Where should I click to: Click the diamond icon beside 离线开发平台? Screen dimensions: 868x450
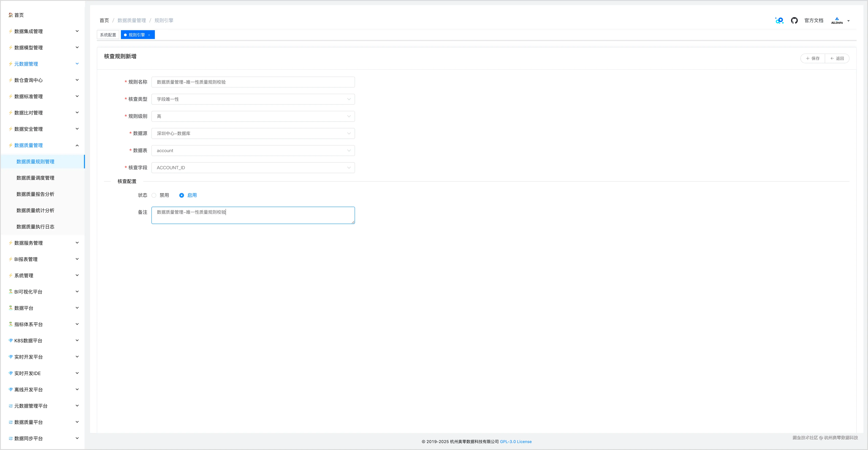pos(11,389)
